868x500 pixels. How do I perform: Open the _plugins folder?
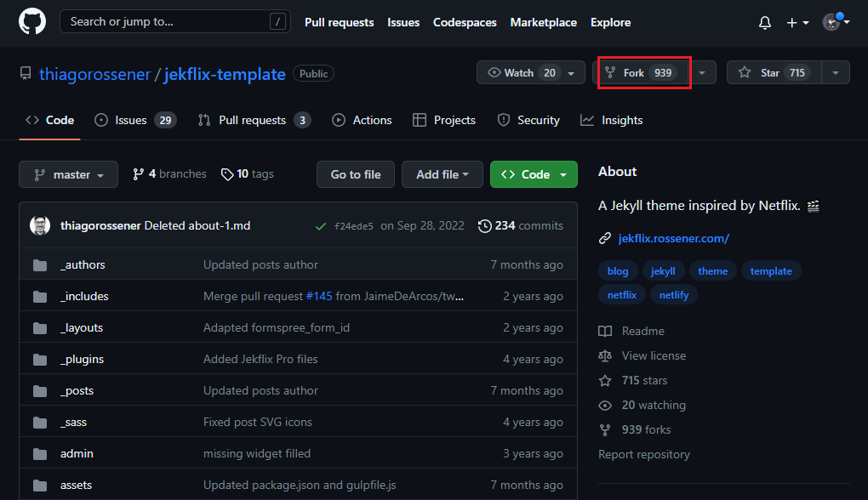[x=82, y=360]
